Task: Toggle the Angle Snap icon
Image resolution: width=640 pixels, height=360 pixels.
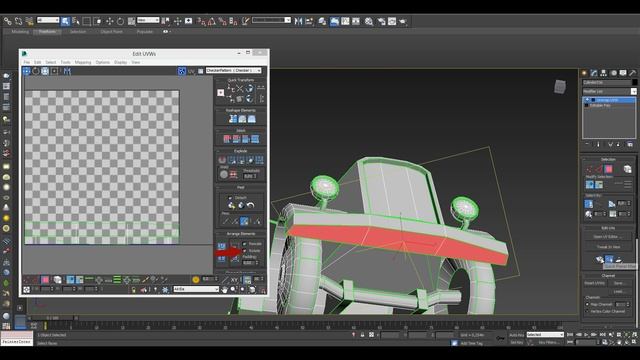Action: 211,21
